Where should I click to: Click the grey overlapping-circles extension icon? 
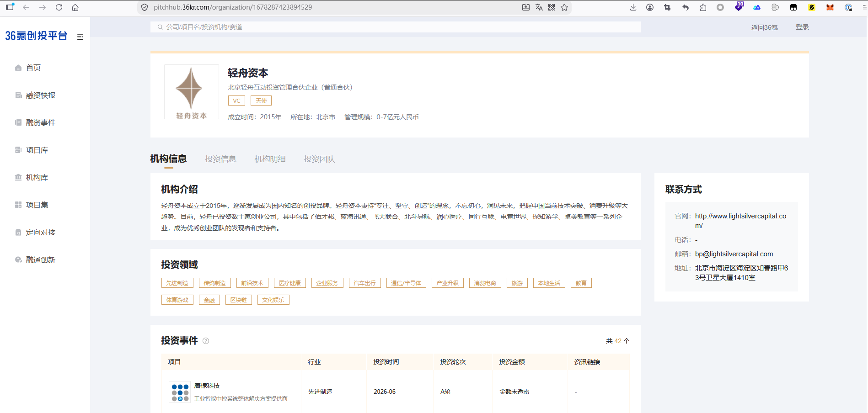coord(775,7)
